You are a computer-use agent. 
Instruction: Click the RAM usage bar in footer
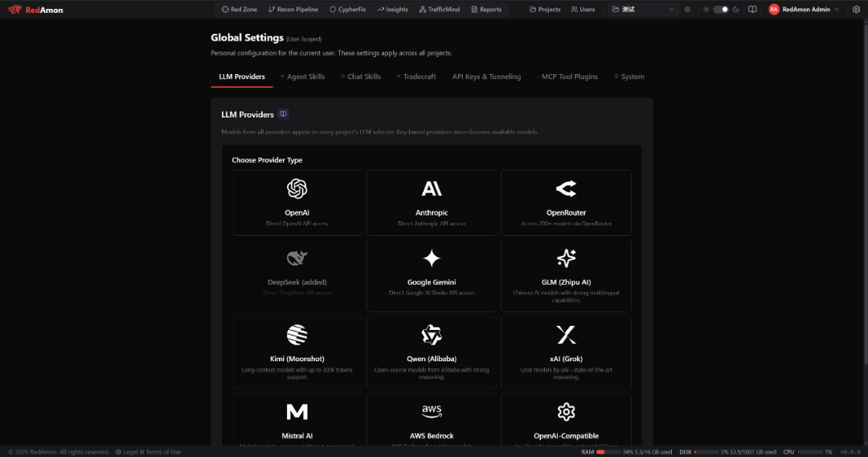point(608,452)
